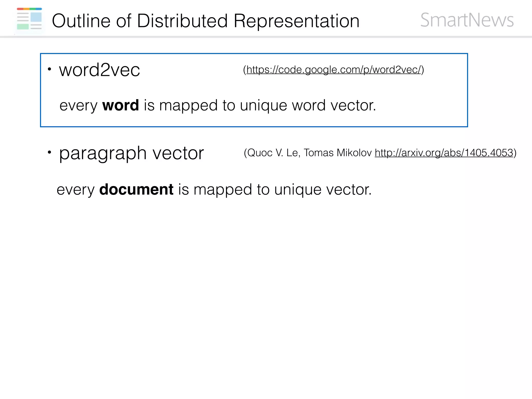Open the arxiv.org/abs/1405.4053 link
Screen dimensions: 532x399
pos(444,153)
